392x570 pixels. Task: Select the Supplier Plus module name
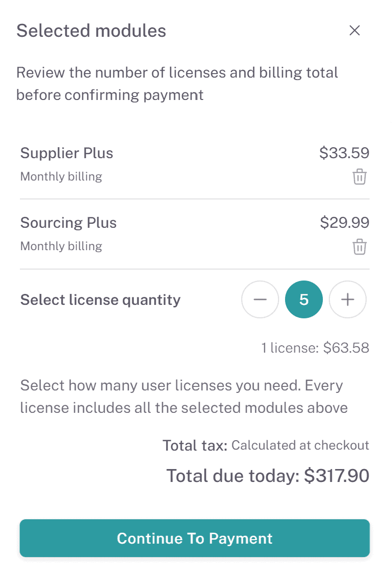[67, 153]
